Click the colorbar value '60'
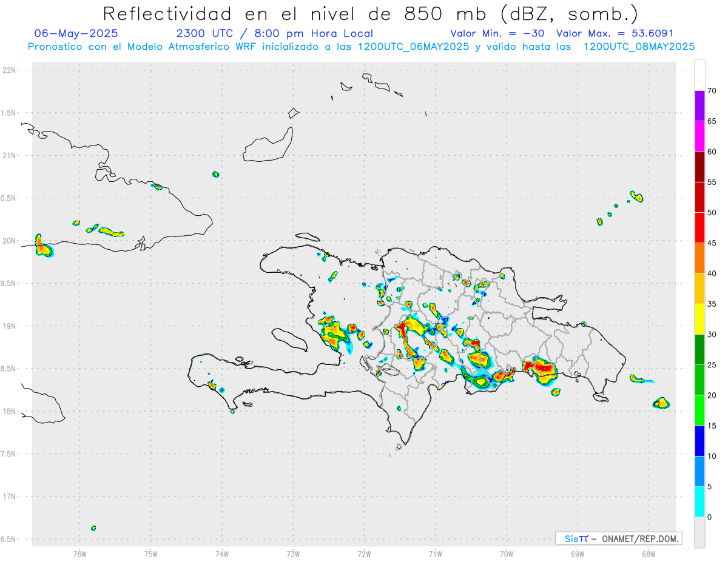The height and width of the screenshot is (562, 728). pyautogui.click(x=712, y=152)
